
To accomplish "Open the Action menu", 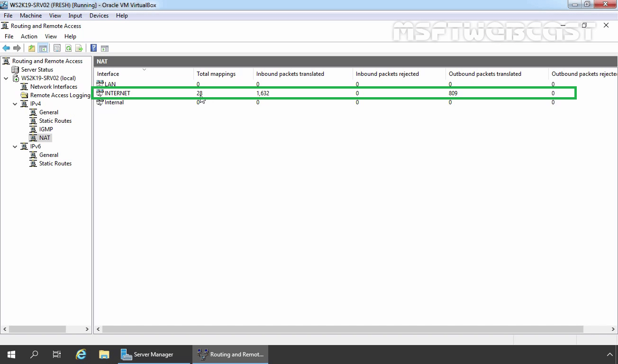I will click(29, 36).
